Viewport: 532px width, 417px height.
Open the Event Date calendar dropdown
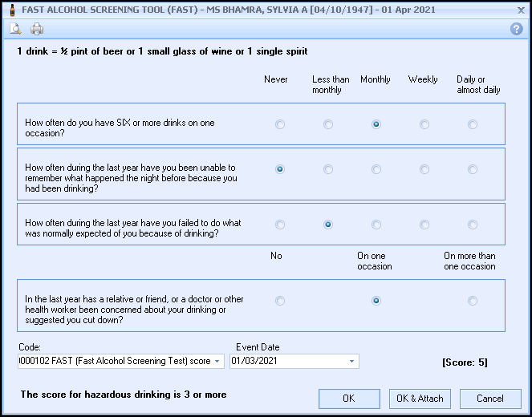click(351, 362)
